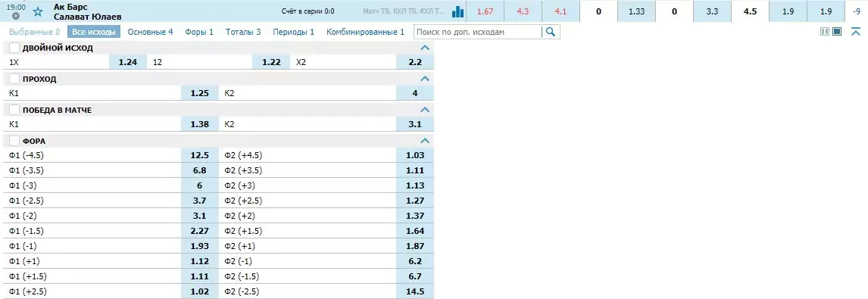Select Ф1 (-2) odds 3.1
Image resolution: width=868 pixels, height=299 pixels.
tap(200, 216)
